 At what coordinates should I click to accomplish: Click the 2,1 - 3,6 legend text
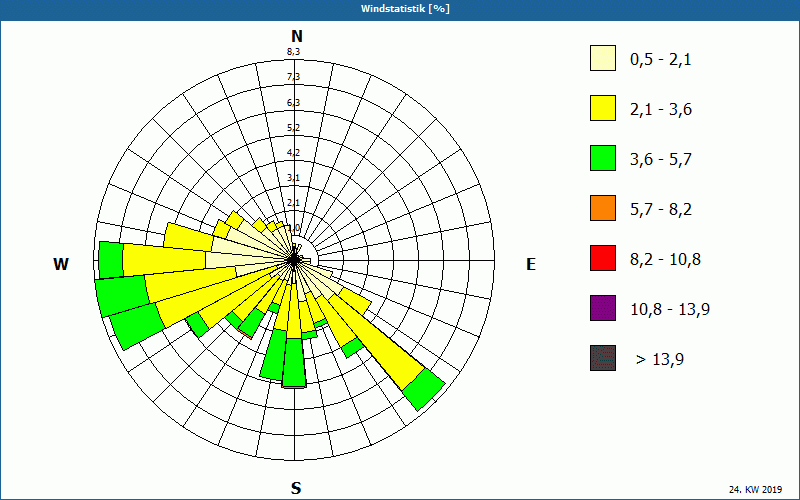(661, 110)
